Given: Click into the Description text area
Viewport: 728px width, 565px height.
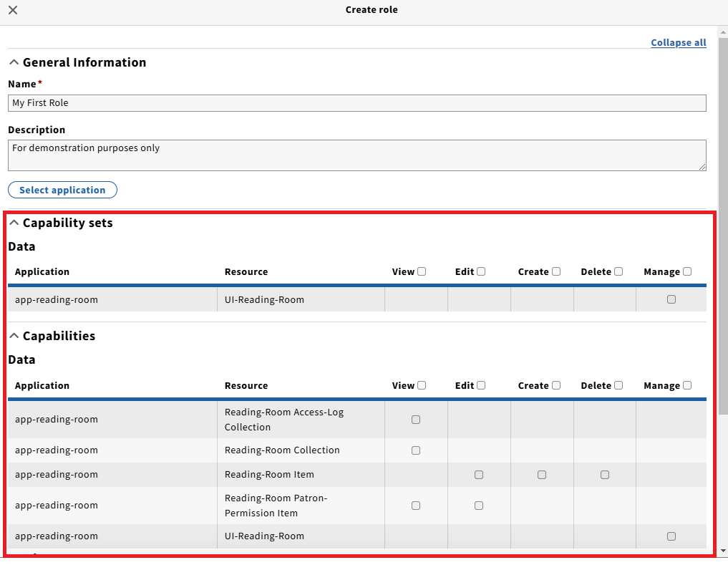Looking at the screenshot, I should pos(356,155).
